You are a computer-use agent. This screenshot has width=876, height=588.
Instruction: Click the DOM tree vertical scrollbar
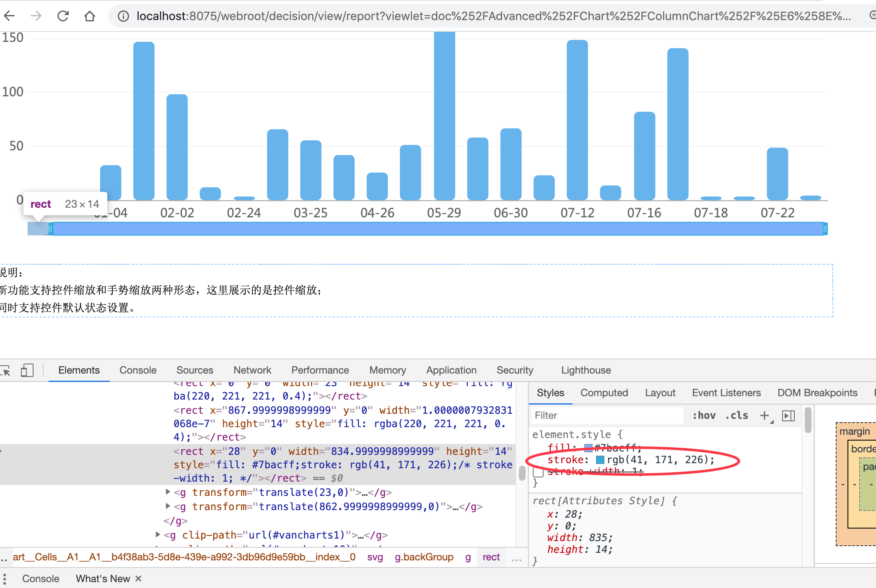[522, 473]
